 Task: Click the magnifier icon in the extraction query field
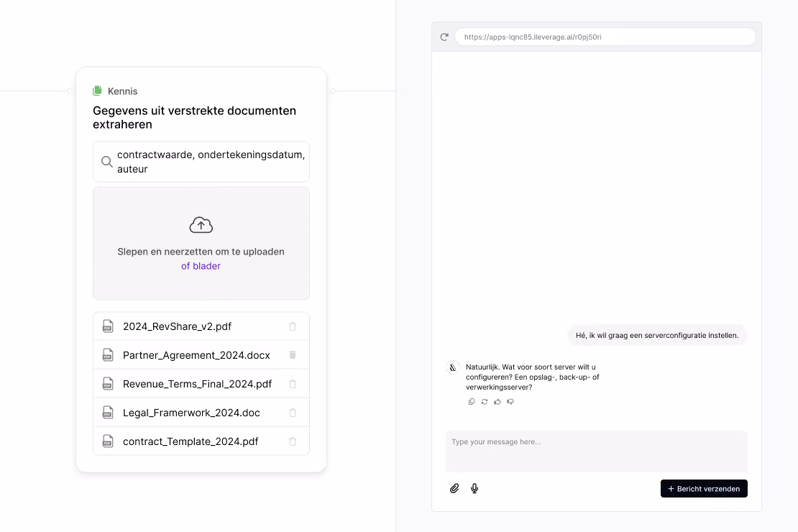(107, 162)
